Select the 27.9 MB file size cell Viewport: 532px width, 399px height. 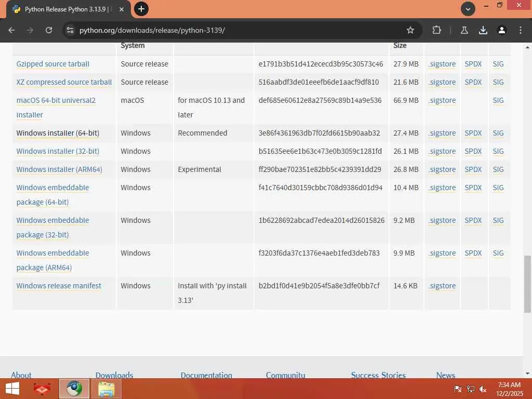click(406, 64)
